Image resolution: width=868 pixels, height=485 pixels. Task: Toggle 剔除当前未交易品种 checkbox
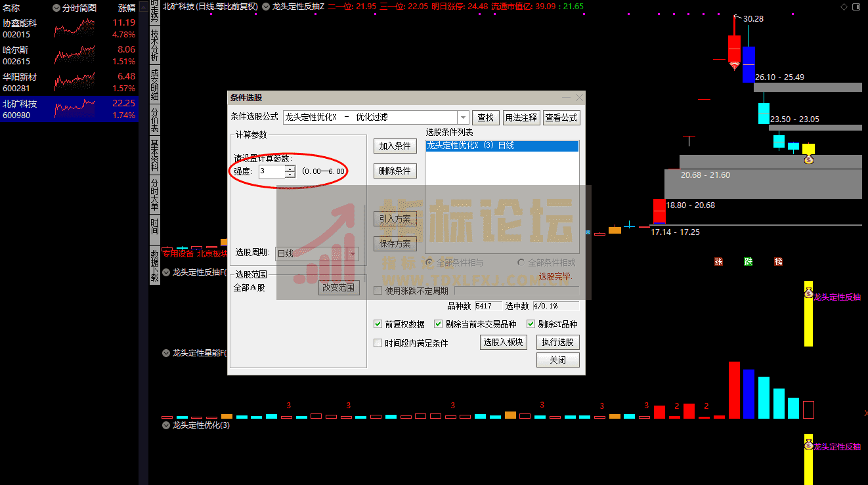438,324
